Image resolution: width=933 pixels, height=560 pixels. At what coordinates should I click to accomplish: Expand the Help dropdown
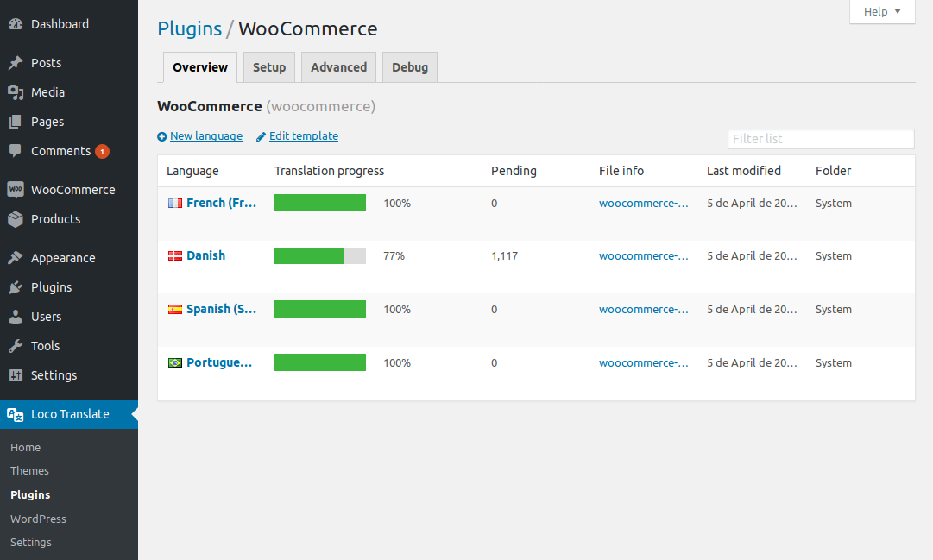(881, 11)
